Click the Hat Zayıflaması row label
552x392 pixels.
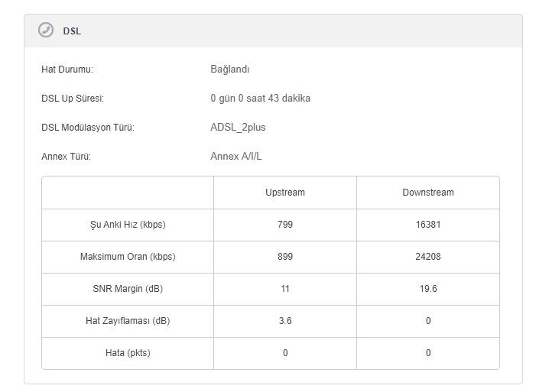128,321
